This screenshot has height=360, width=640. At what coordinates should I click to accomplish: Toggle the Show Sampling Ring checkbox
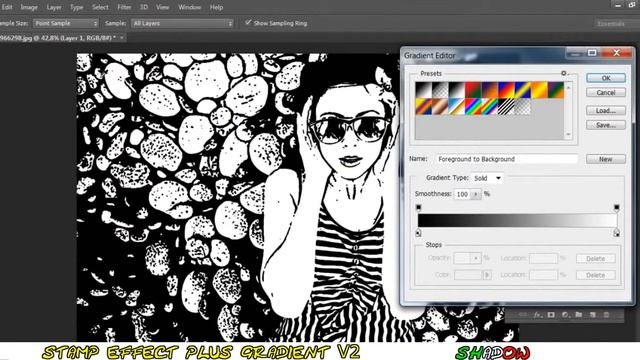coord(248,22)
